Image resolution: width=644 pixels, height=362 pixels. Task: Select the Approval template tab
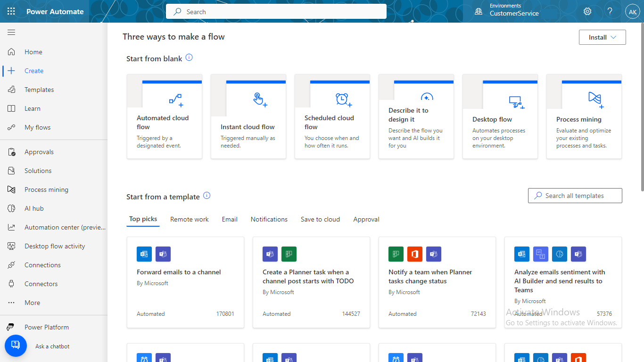(366, 219)
